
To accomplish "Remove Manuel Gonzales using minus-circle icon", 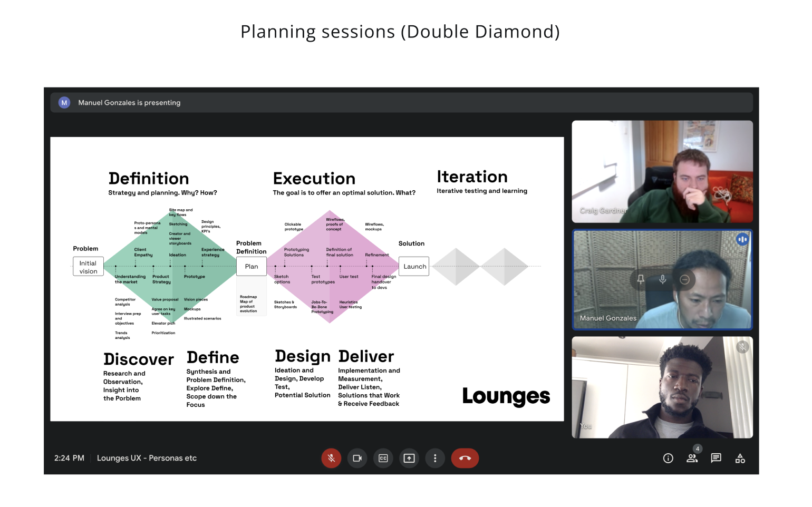I will click(684, 279).
